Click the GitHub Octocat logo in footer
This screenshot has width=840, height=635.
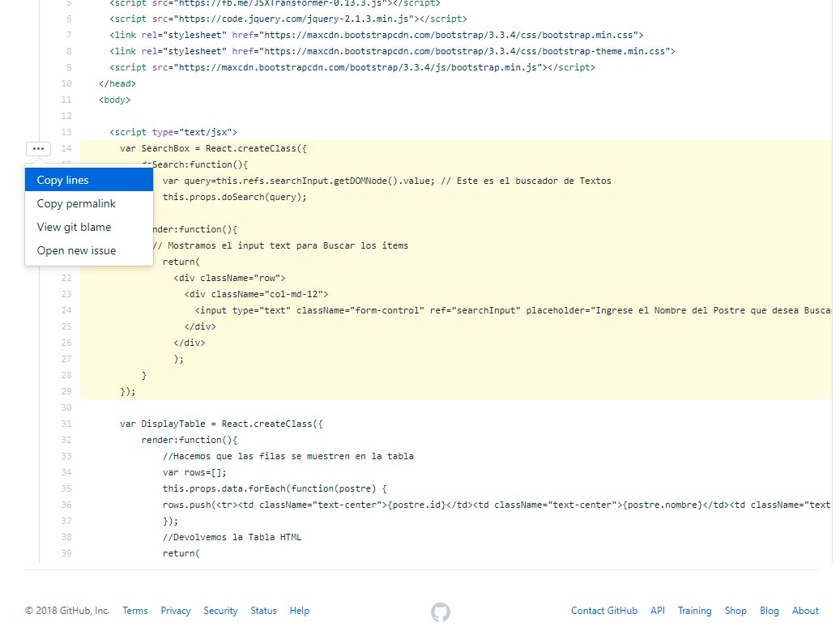(441, 612)
